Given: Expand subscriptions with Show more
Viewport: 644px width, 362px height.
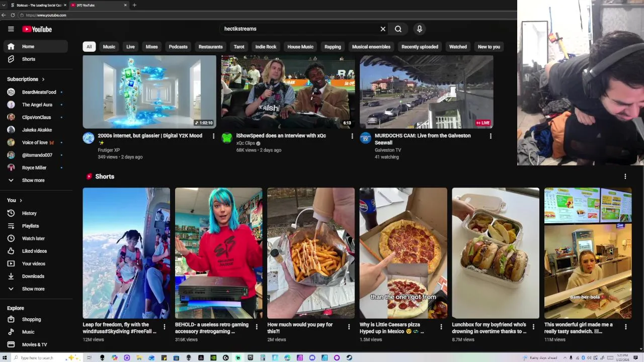Looking at the screenshot, I should [x=35, y=180].
